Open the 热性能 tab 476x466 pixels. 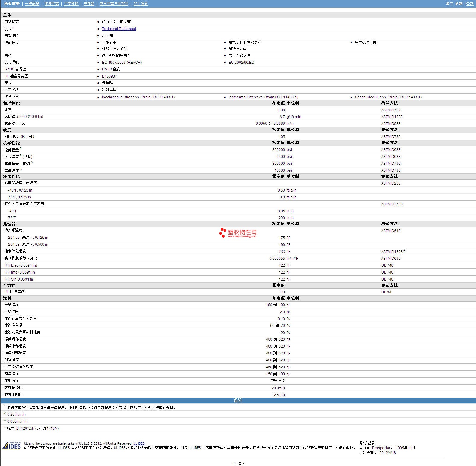pyautogui.click(x=89, y=4)
